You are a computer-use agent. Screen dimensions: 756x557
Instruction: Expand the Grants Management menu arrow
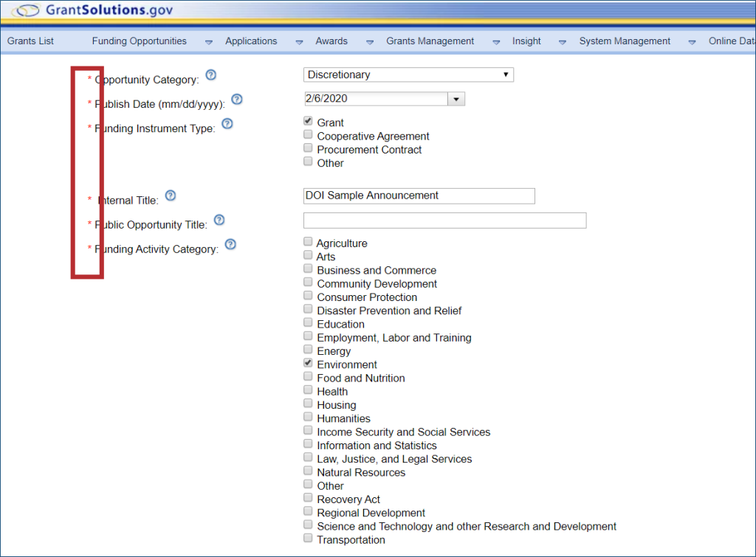pos(496,42)
